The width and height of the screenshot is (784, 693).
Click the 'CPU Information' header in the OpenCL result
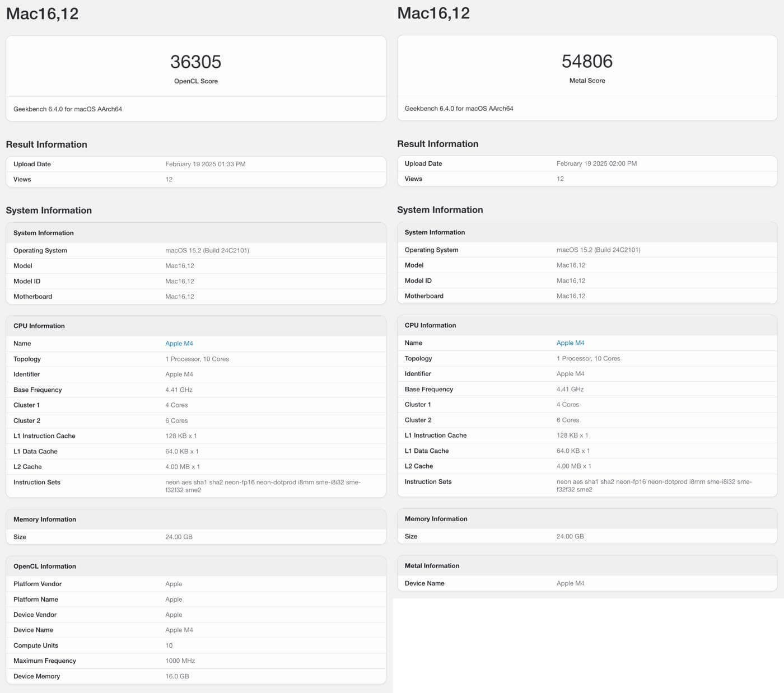pos(39,326)
